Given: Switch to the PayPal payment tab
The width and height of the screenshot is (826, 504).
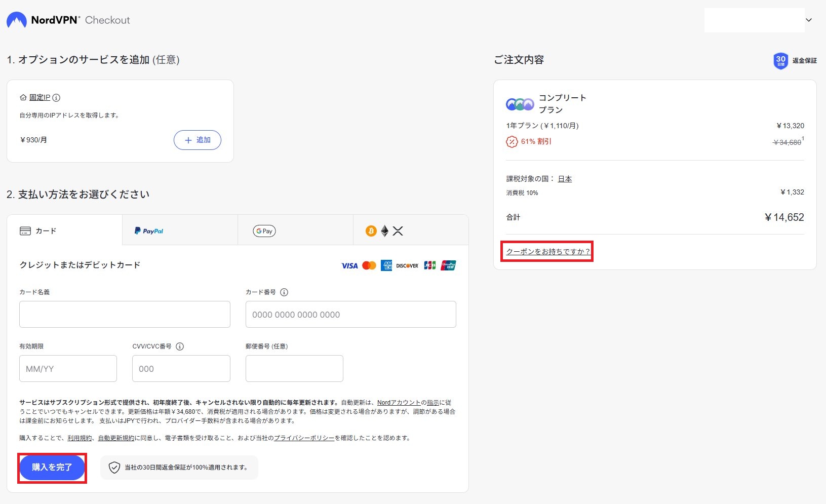Looking at the screenshot, I should coord(180,231).
